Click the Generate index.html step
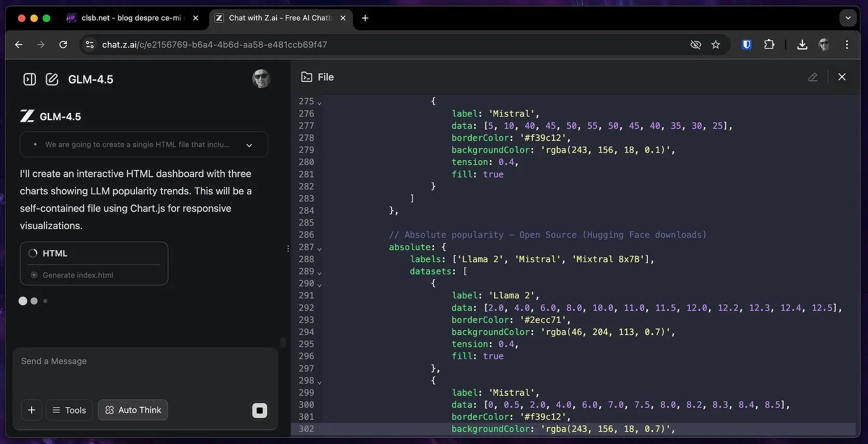The width and height of the screenshot is (868, 444). tap(78, 275)
